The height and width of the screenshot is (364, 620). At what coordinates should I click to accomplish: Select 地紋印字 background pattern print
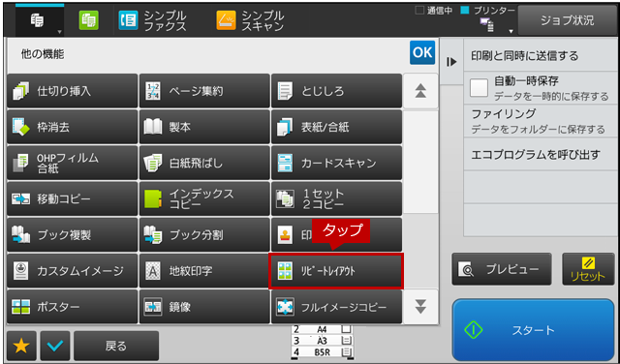(204, 271)
